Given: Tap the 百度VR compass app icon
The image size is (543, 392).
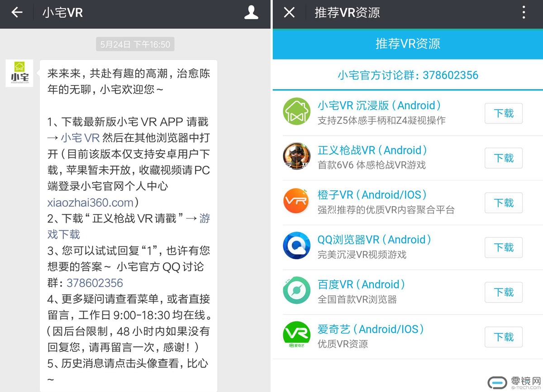Looking at the screenshot, I should (x=297, y=291).
